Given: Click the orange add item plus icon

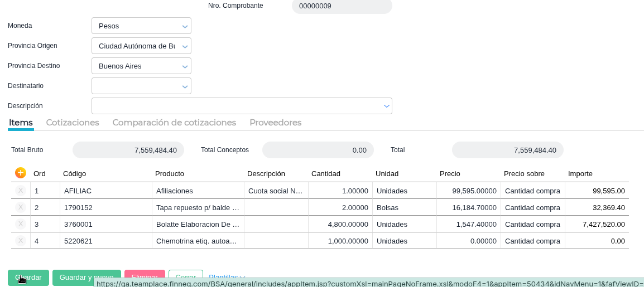Looking at the screenshot, I should click(x=21, y=173).
